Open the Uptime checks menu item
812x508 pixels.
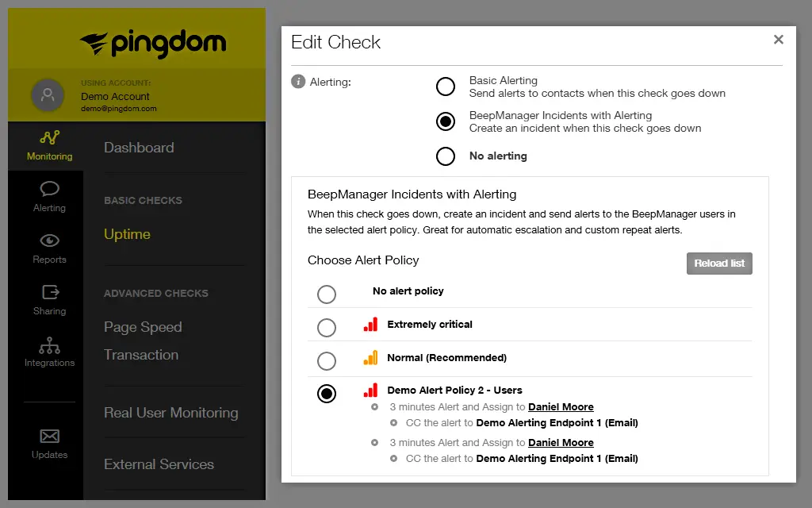127,234
